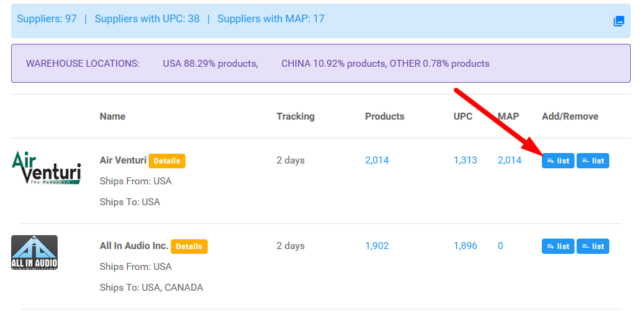Open Air Venturi UPC count 1,313
The width and height of the screenshot is (644, 313).
[x=465, y=161]
